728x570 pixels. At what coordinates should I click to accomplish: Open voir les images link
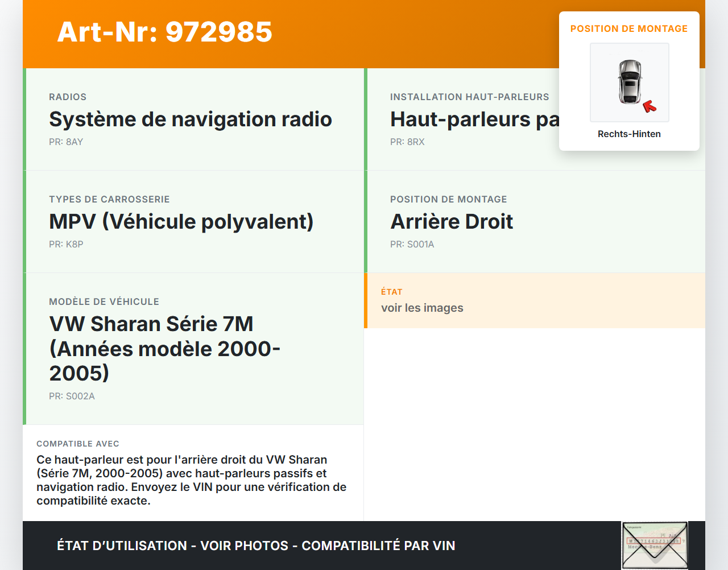pyautogui.click(x=422, y=308)
